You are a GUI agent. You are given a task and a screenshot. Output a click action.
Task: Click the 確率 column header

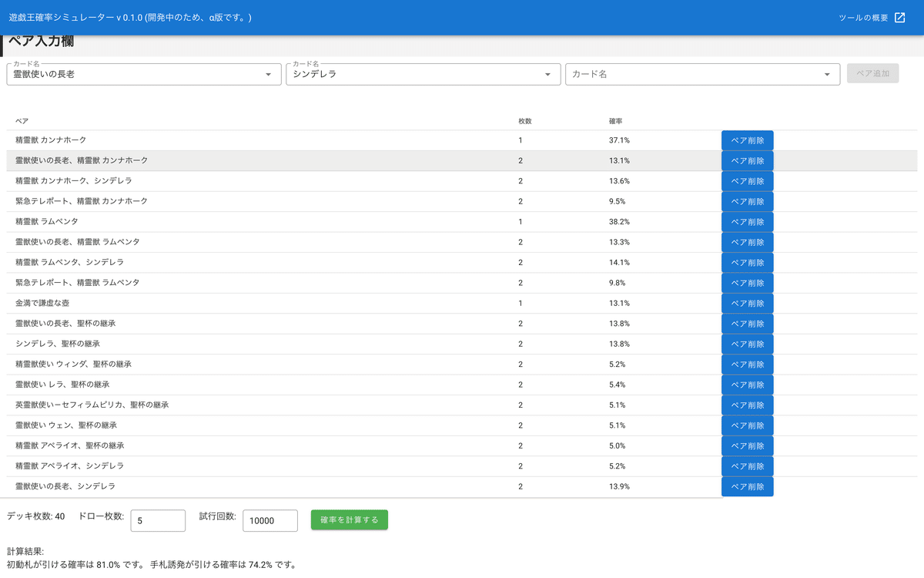tap(616, 122)
